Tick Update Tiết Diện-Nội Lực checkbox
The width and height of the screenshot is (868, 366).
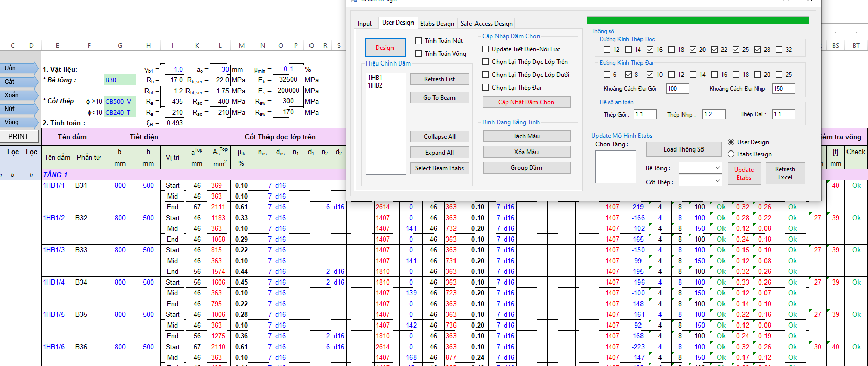point(486,49)
